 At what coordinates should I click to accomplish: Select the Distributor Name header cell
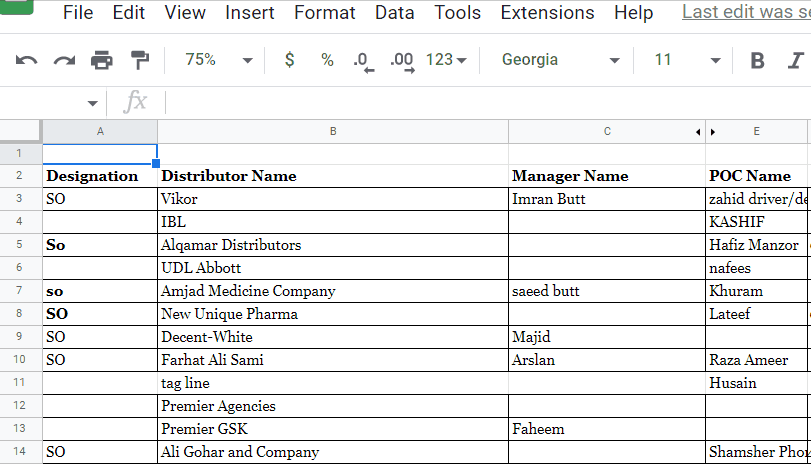[x=333, y=176]
